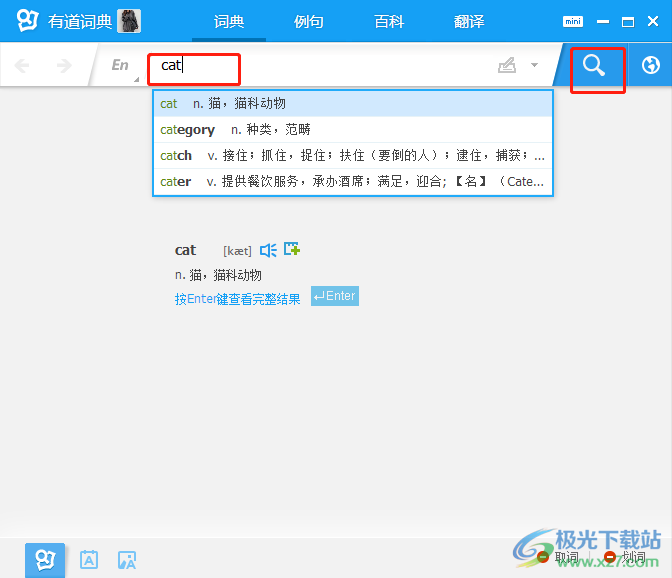The image size is (672, 578).
Task: Select the catch suggestion
Action: click(x=353, y=156)
